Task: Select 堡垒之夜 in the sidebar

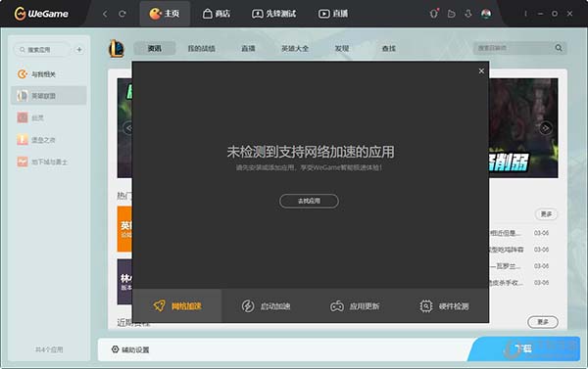Action: point(49,140)
